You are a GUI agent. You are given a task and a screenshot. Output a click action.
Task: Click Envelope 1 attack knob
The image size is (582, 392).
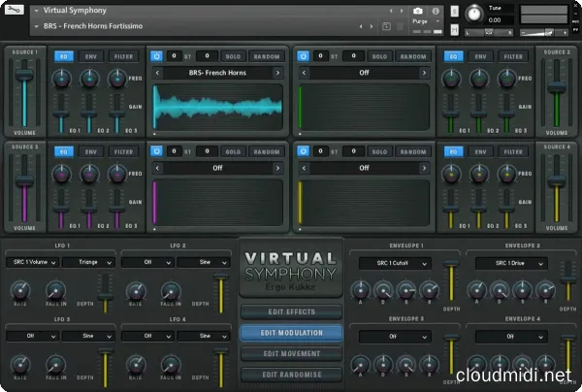click(361, 290)
